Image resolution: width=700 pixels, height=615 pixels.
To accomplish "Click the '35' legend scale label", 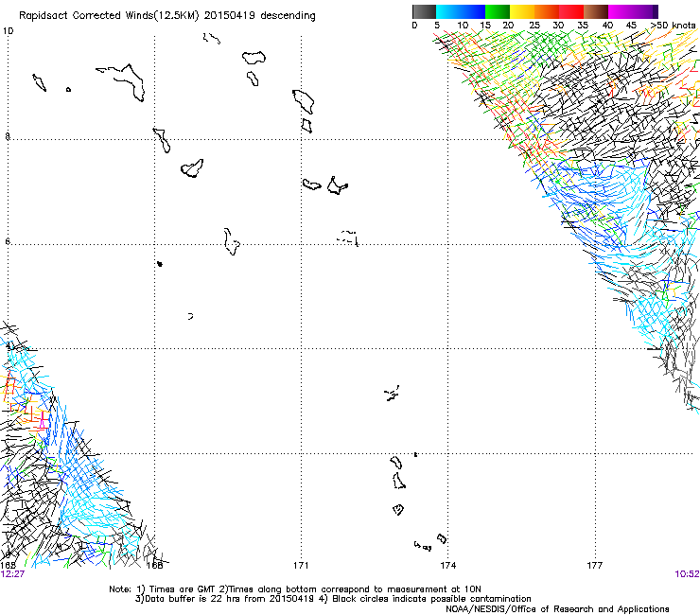I will (x=583, y=25).
